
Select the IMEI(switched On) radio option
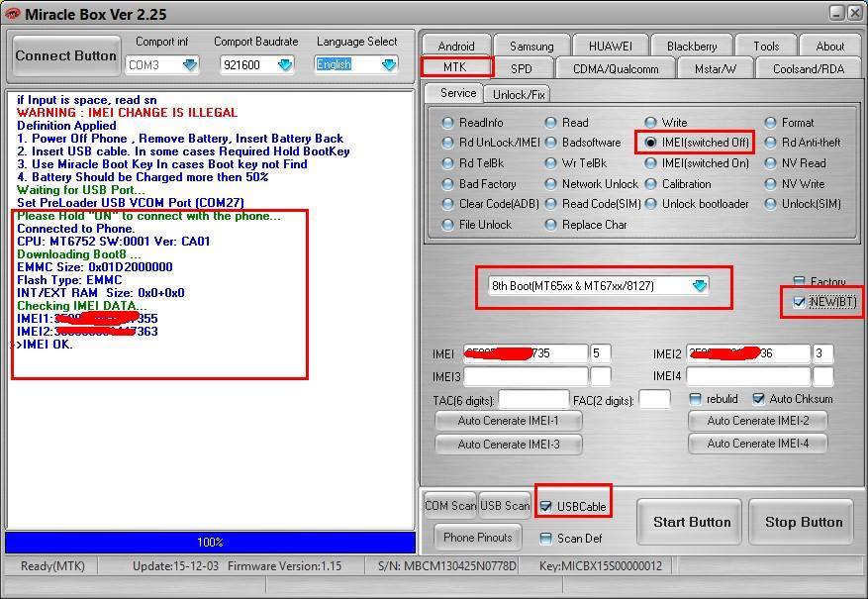(697, 163)
